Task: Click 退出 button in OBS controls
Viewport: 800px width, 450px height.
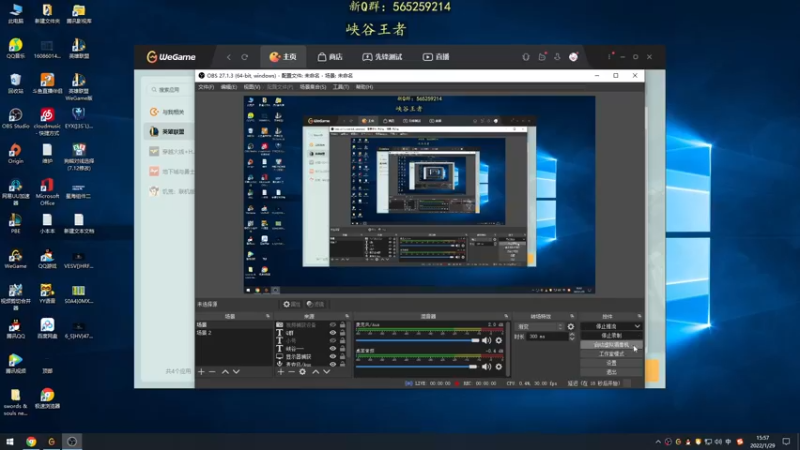Action: [611, 372]
